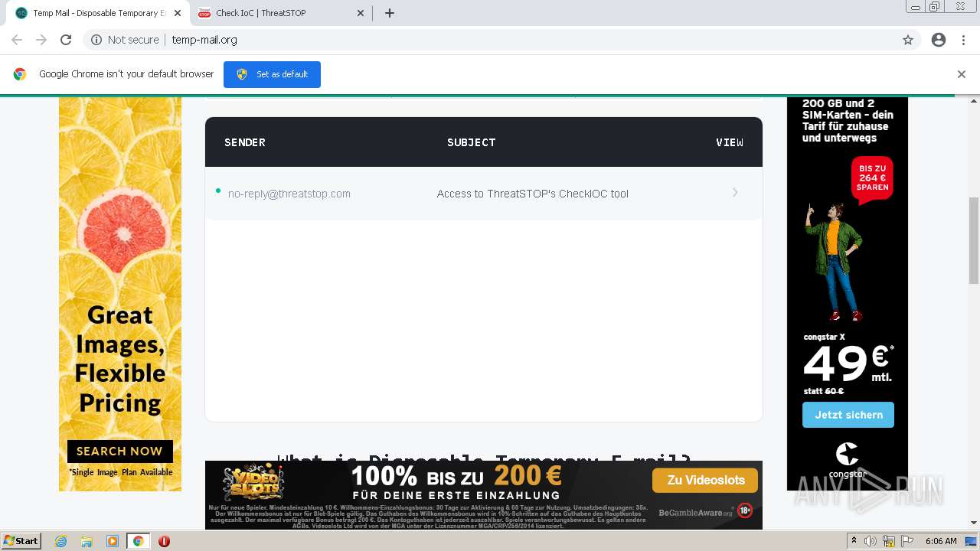The image size is (980, 551).
Task: Go back to previous page
Action: click(17, 40)
